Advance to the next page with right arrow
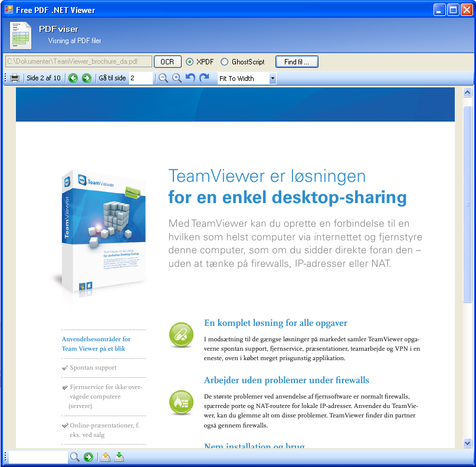The width and height of the screenshot is (476, 467). tap(87, 78)
